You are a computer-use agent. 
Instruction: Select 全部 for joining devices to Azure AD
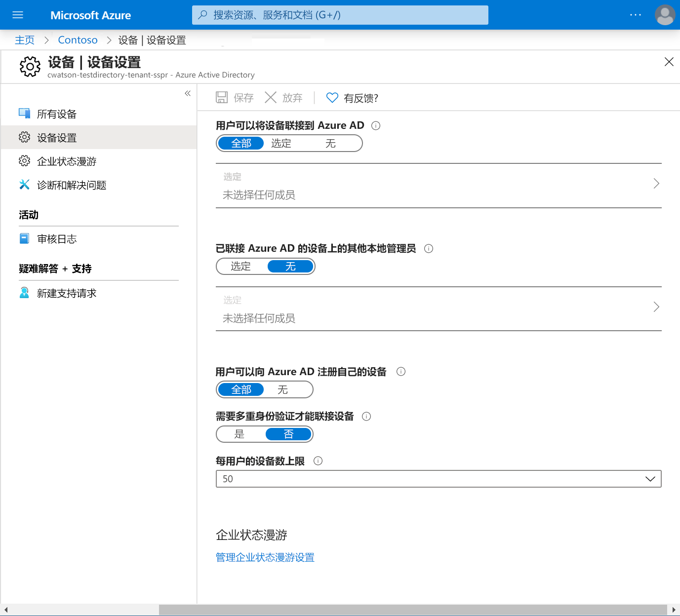(241, 143)
